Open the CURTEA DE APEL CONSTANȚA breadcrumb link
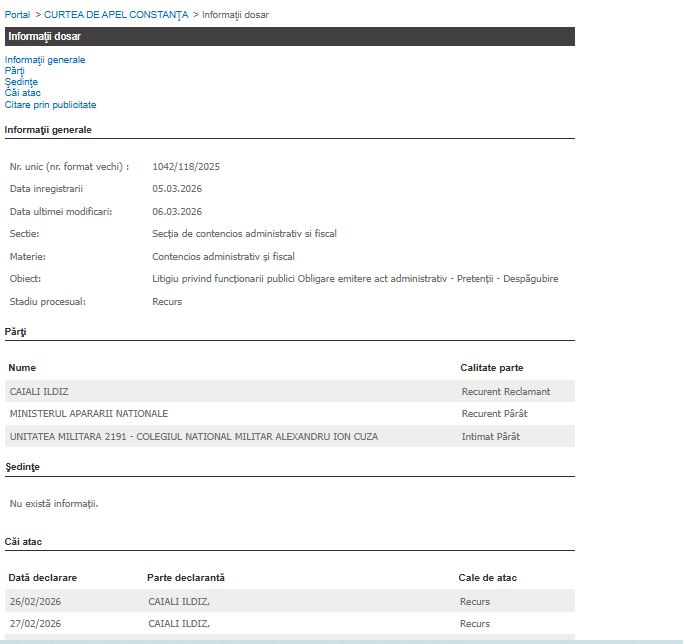The width and height of the screenshot is (683, 644). pyautogui.click(x=116, y=15)
